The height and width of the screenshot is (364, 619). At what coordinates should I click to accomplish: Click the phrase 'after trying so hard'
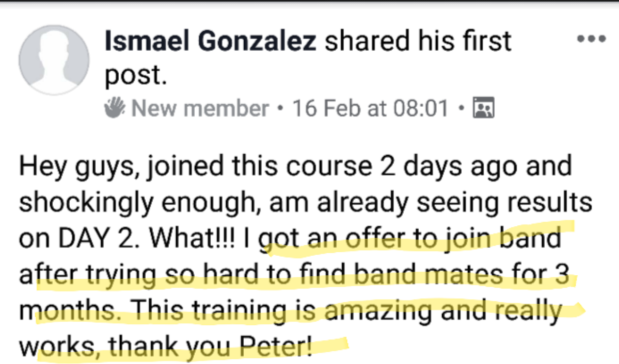pos(126,275)
